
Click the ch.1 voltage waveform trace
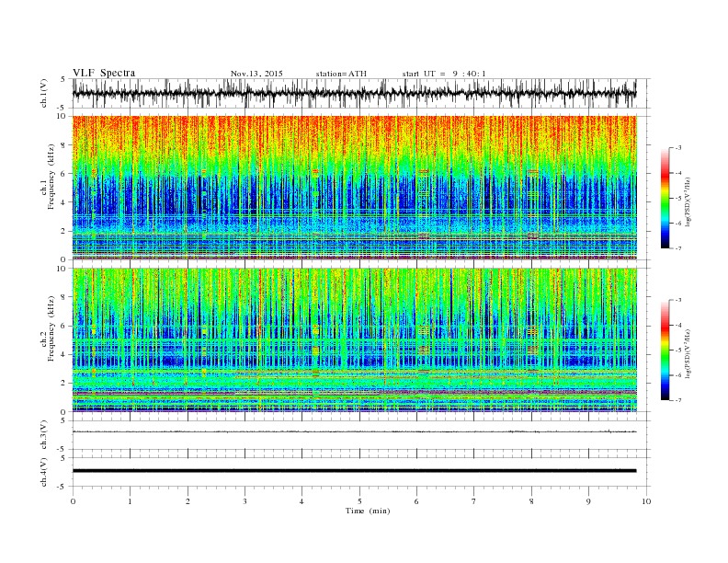[x=354, y=93]
